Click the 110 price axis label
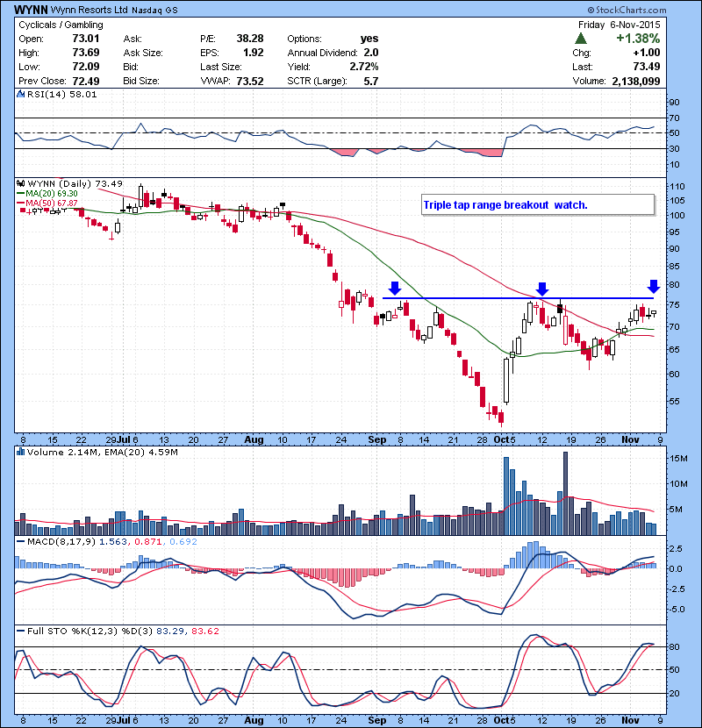The image size is (702, 728). tap(677, 187)
